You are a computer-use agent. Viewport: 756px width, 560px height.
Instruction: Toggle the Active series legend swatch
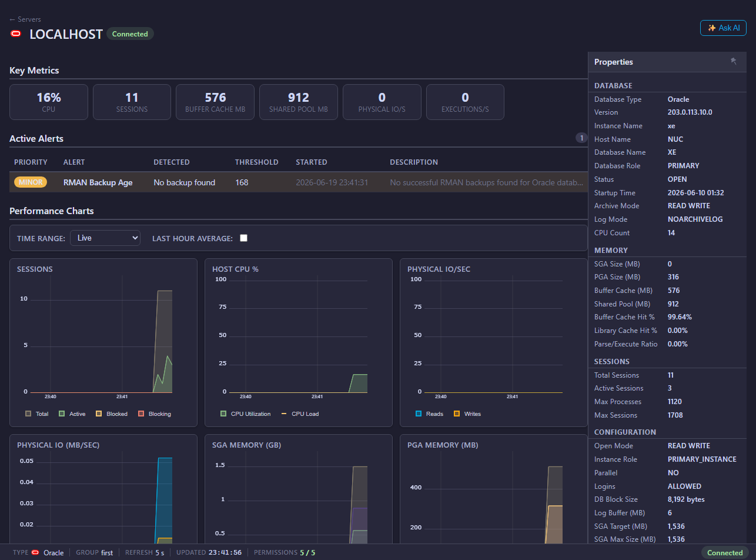[62, 414]
